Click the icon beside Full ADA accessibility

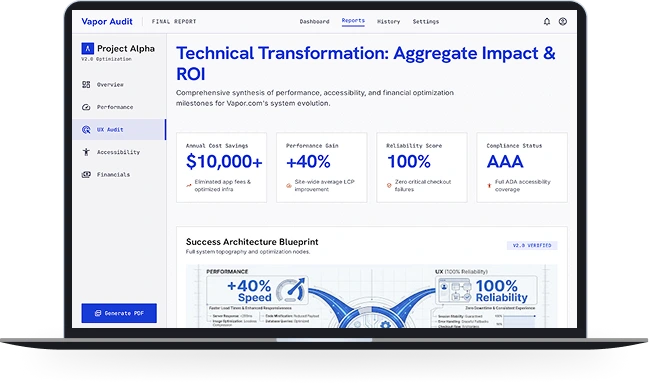[489, 185]
